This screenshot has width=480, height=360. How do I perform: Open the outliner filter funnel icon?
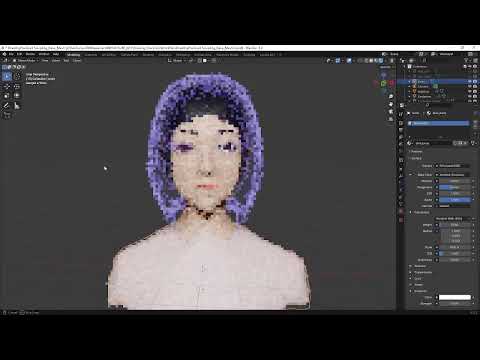coord(466,61)
